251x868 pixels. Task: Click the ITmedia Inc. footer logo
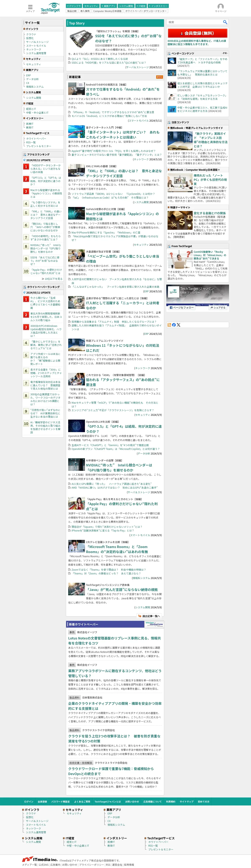[40, 859]
